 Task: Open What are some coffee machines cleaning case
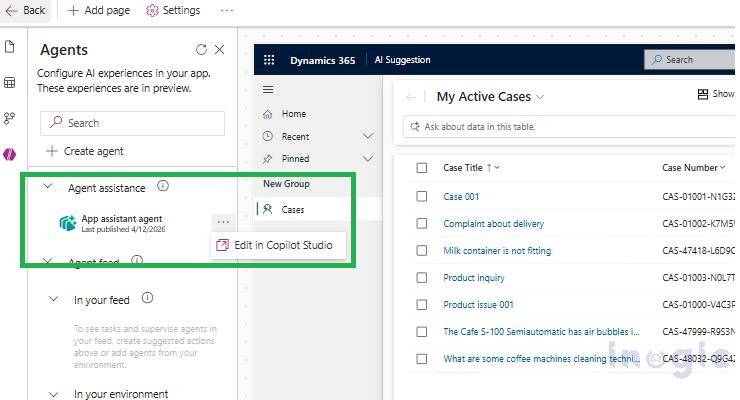541,359
